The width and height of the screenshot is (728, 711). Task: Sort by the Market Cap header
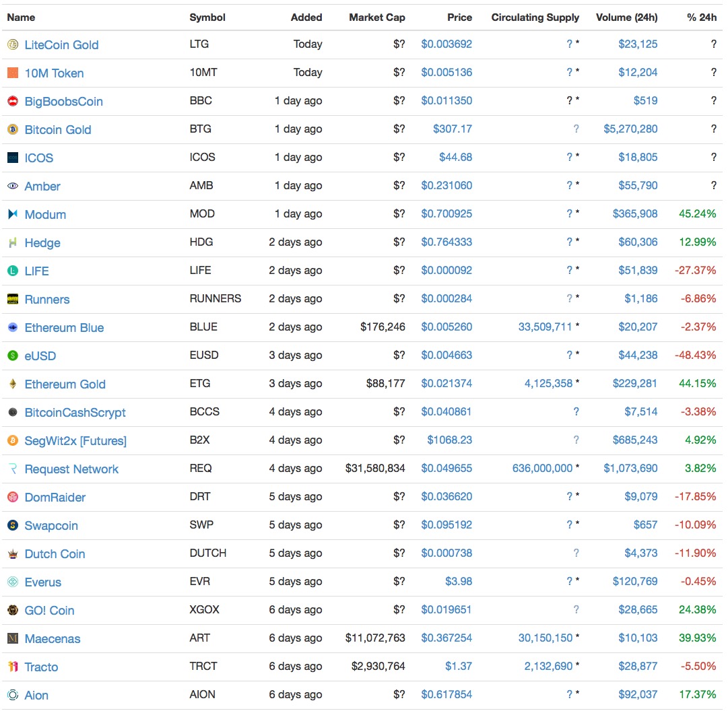[x=377, y=18]
